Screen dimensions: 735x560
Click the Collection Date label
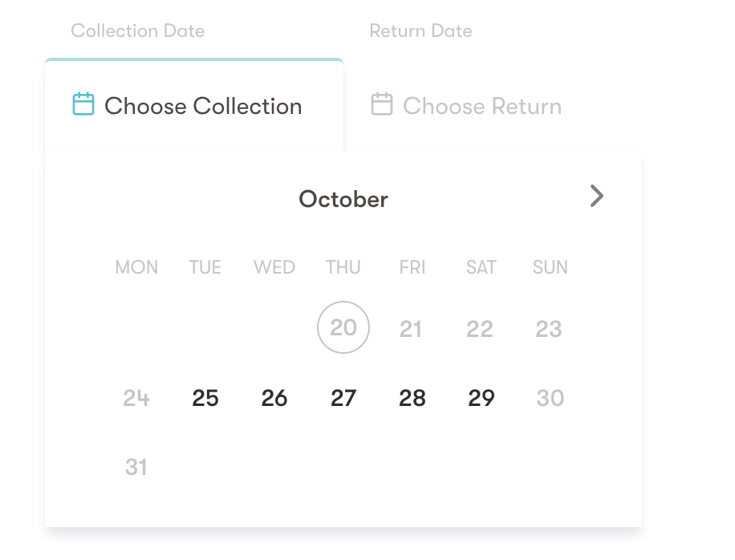click(x=137, y=31)
